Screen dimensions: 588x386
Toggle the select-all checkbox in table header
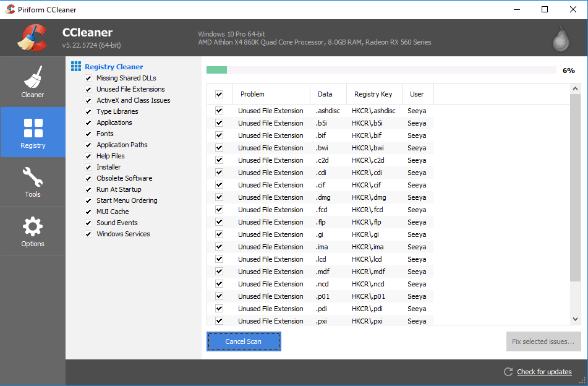point(219,94)
